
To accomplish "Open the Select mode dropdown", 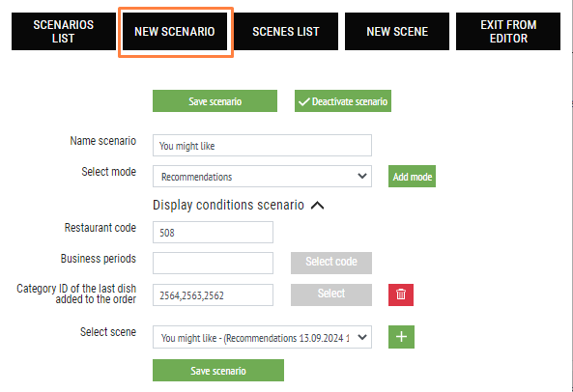I will pos(262,177).
